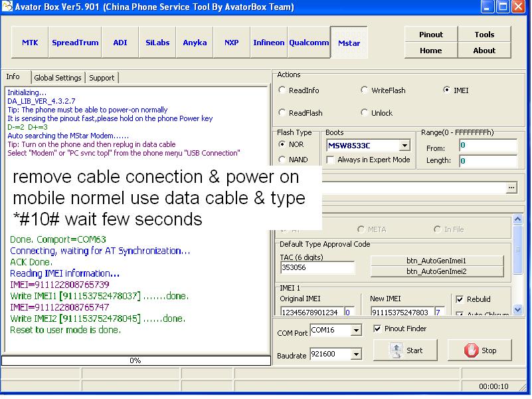The height and width of the screenshot is (399, 532).
Task: Click the btn_AutoGenImei1 button
Action: pos(436,261)
